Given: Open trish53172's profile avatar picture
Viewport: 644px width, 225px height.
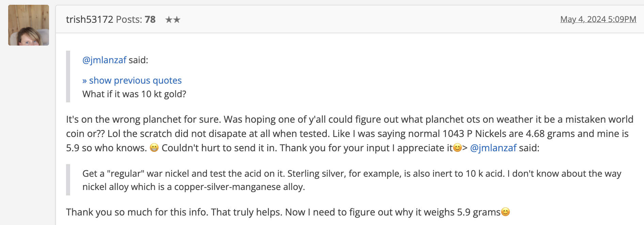Looking at the screenshot, I should point(29,25).
